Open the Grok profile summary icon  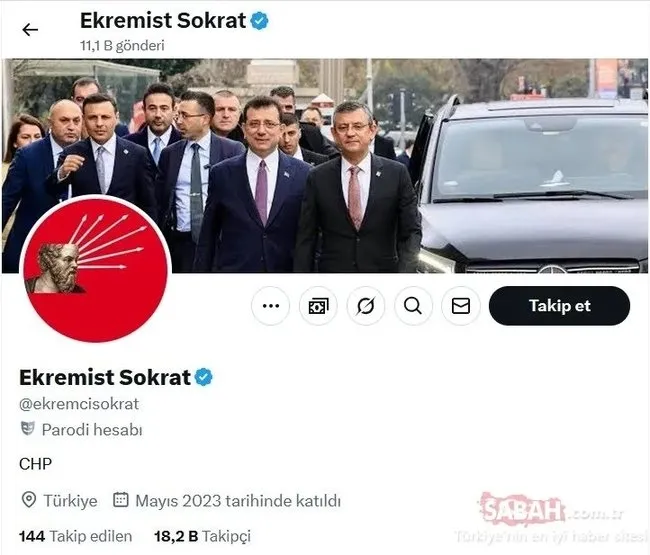pos(366,306)
